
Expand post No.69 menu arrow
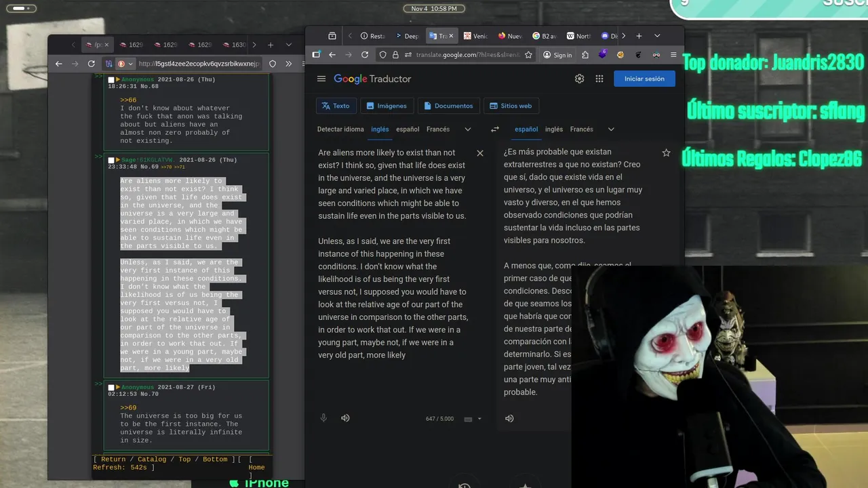118,160
